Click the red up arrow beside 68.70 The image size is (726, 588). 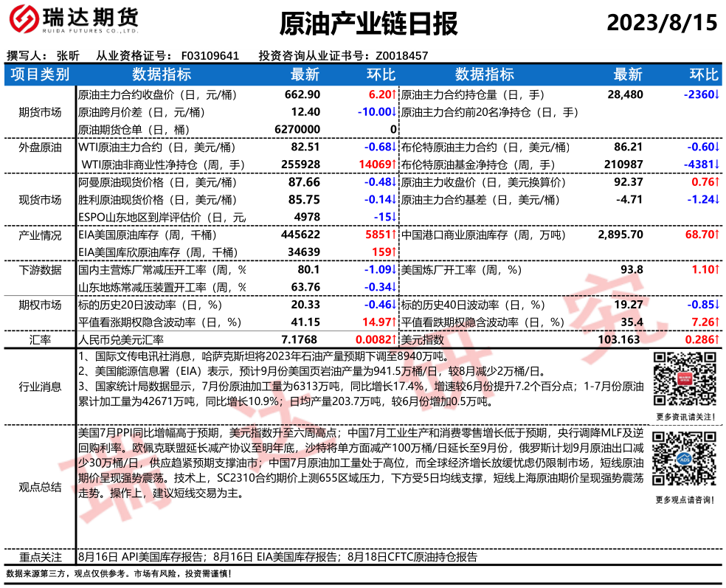tap(716, 235)
